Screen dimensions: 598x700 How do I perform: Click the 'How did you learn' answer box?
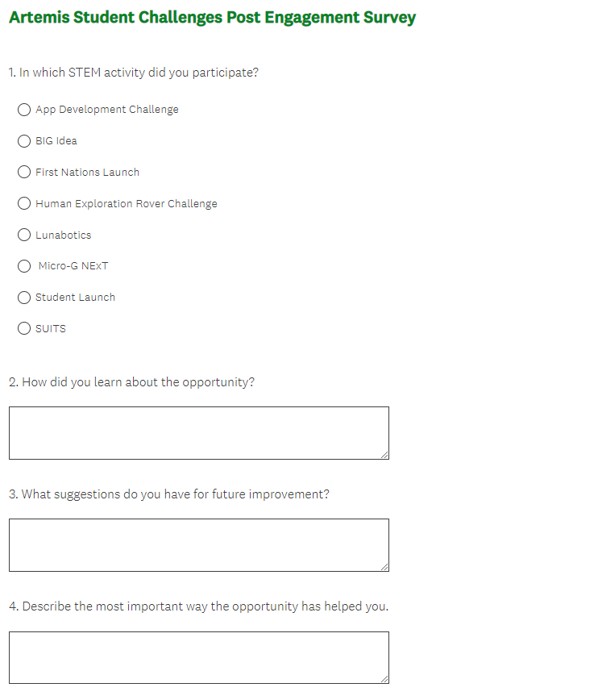198,433
